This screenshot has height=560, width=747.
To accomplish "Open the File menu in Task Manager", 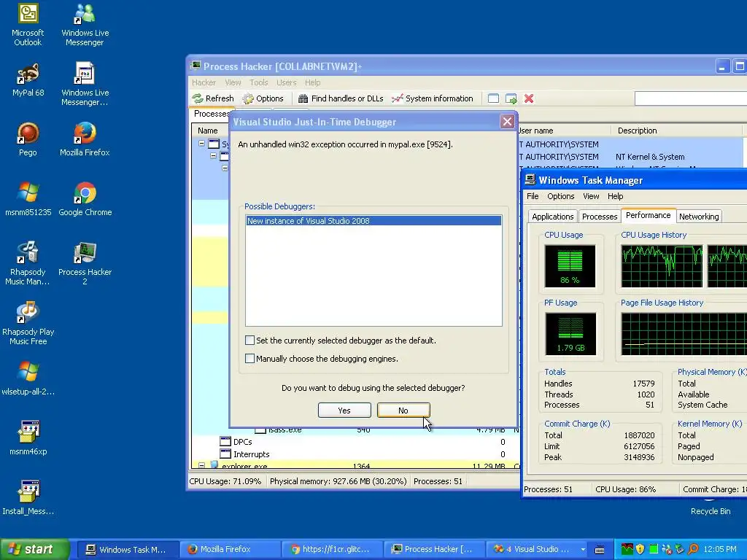I will pyautogui.click(x=533, y=196).
